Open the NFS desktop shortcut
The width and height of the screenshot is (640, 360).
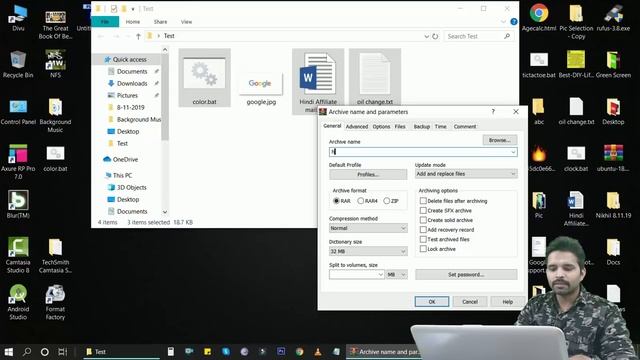(x=55, y=64)
